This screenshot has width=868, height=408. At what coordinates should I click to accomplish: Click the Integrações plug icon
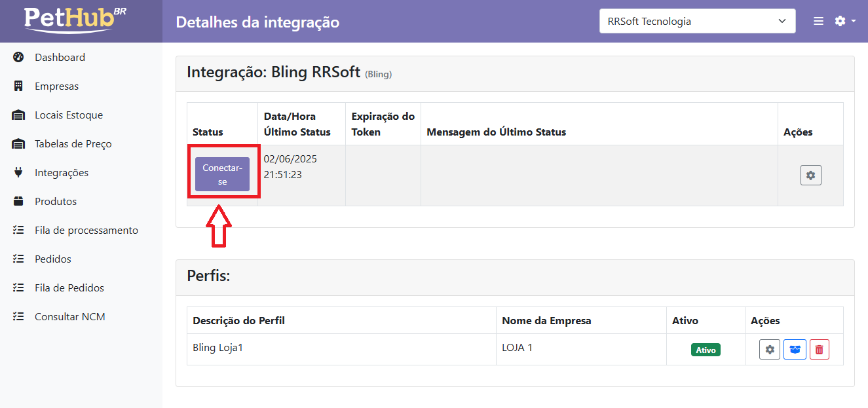(x=18, y=172)
